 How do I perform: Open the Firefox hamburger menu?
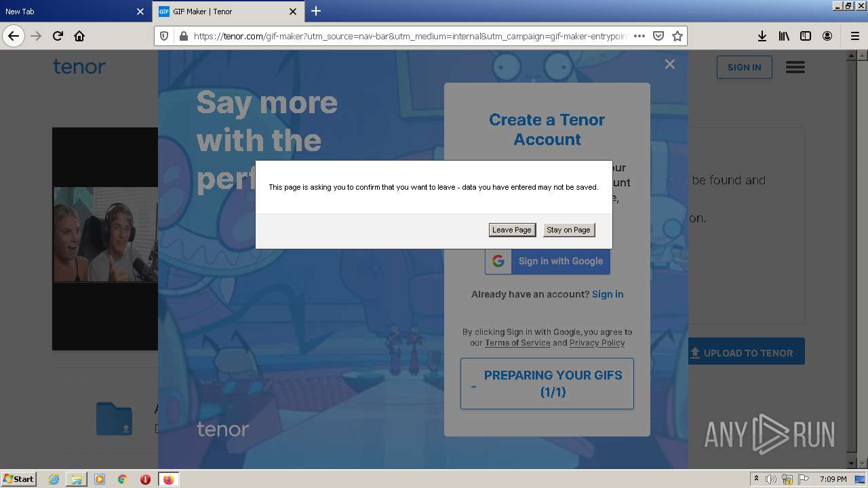(x=854, y=36)
